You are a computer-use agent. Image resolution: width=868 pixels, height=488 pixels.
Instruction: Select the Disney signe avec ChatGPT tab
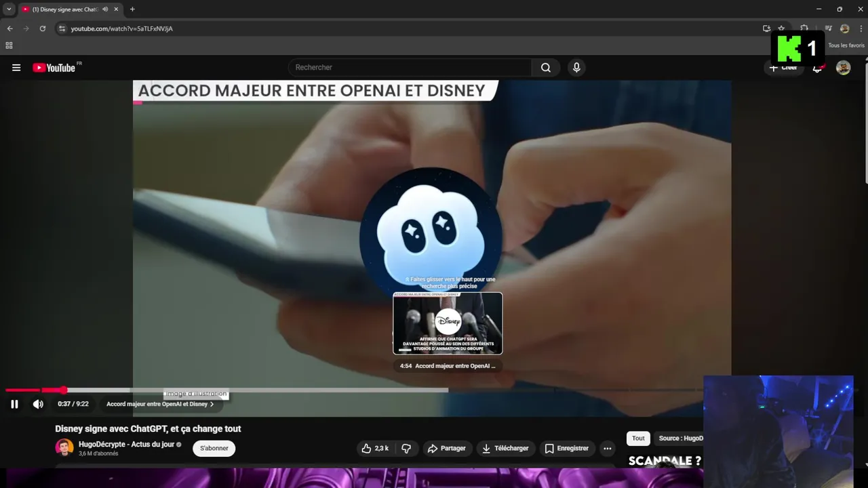[x=65, y=9]
